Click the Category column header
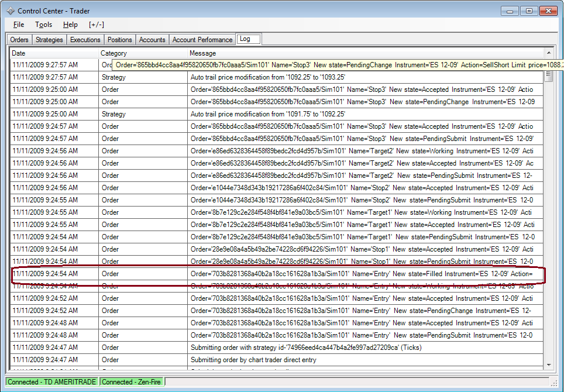 pyautogui.click(x=143, y=53)
